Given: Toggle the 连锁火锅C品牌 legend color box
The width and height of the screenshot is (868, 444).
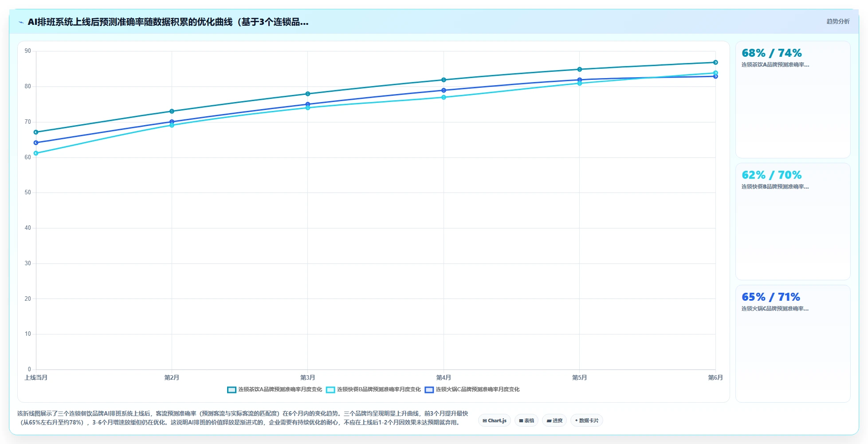Looking at the screenshot, I should [429, 390].
